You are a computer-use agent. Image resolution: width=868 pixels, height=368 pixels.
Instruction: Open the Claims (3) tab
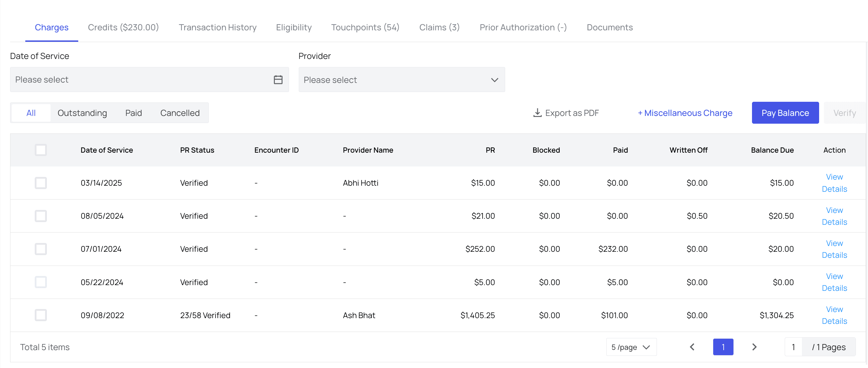point(439,27)
